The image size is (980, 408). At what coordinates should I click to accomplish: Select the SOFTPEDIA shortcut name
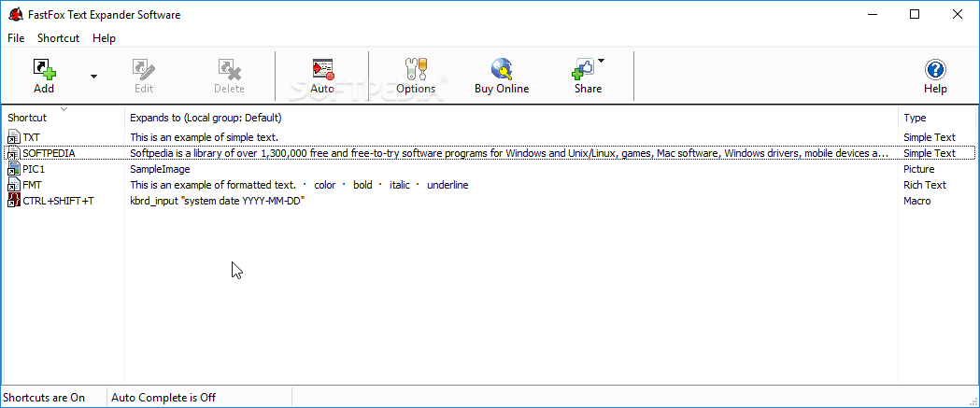[49, 153]
